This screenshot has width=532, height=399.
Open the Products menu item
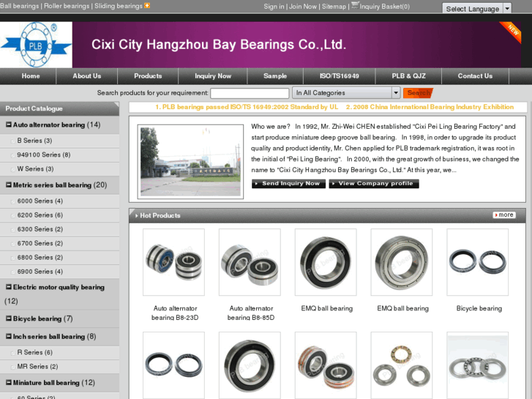point(148,76)
